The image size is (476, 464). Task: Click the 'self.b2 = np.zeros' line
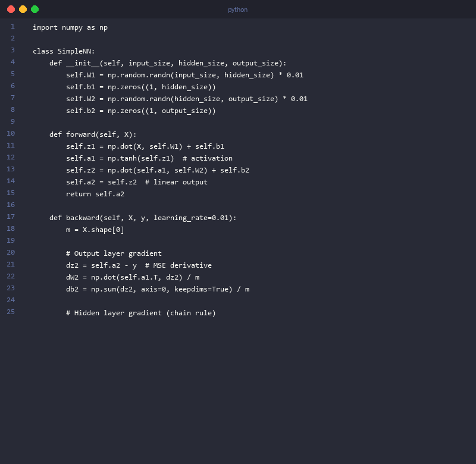tap(141, 111)
